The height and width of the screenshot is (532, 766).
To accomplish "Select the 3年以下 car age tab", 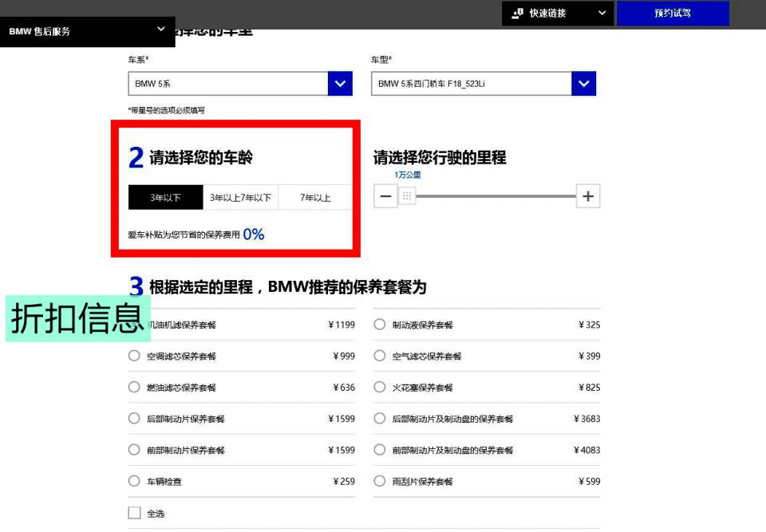I will point(166,197).
